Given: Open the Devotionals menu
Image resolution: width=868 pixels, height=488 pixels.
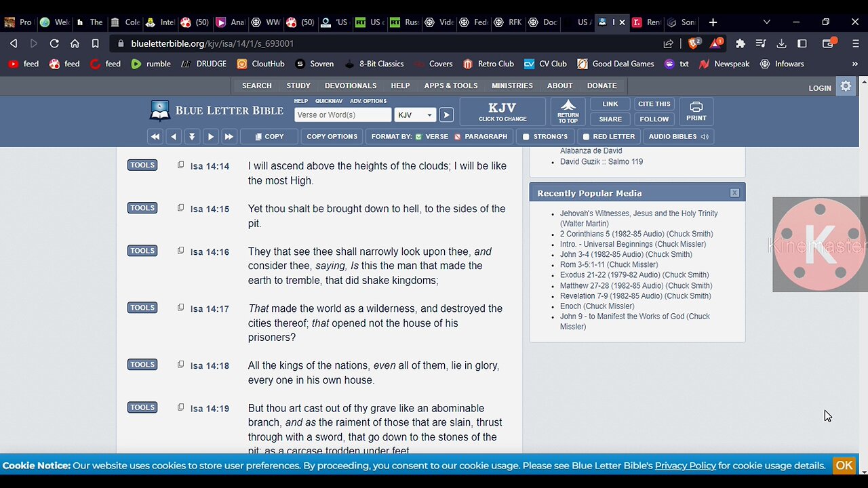Looking at the screenshot, I should point(351,86).
